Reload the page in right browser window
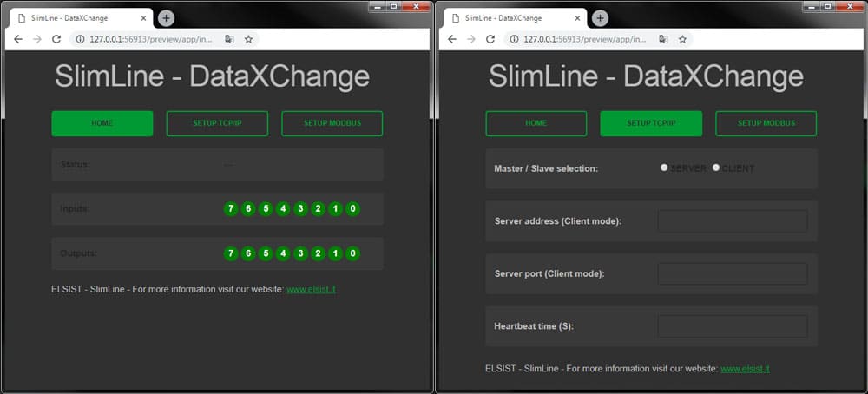 click(490, 39)
